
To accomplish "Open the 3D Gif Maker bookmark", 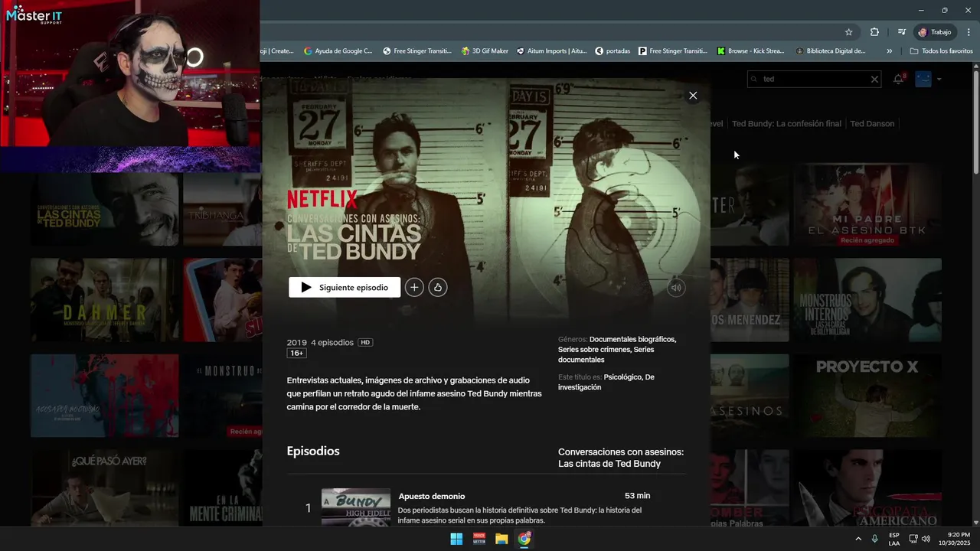I will 485,51.
